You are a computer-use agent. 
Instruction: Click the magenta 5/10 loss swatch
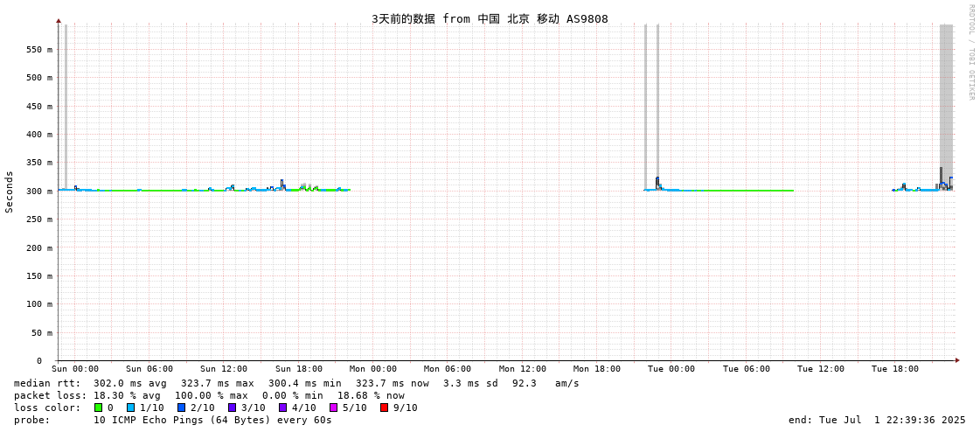333,408
